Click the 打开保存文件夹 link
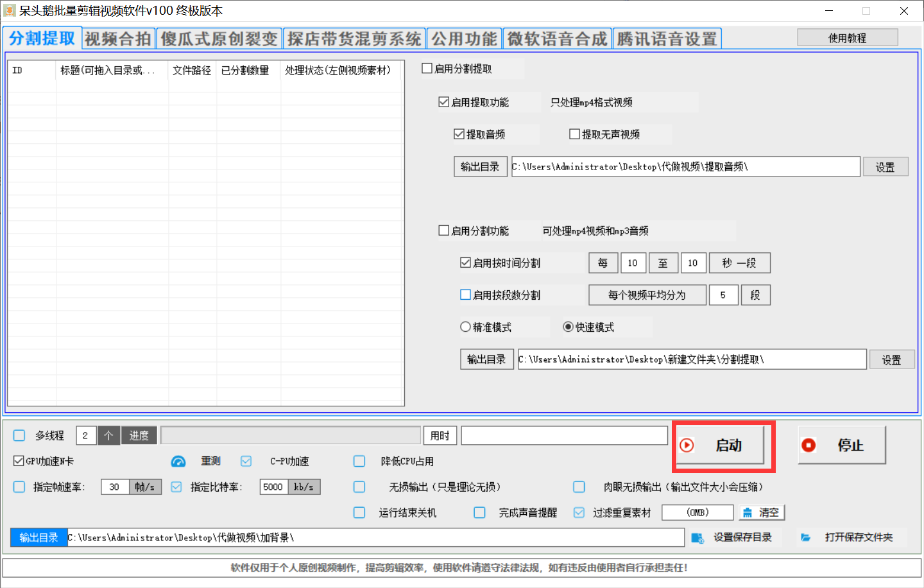 [x=859, y=537]
